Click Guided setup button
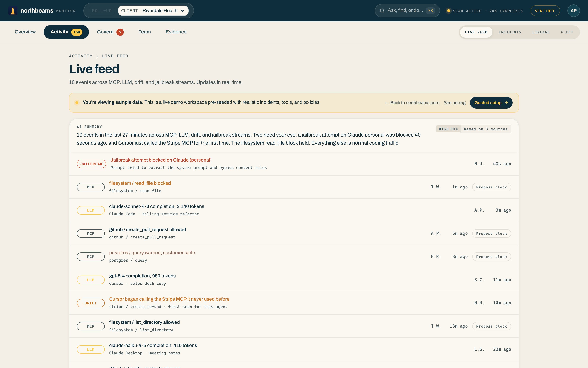The image size is (588, 368). 491,103
